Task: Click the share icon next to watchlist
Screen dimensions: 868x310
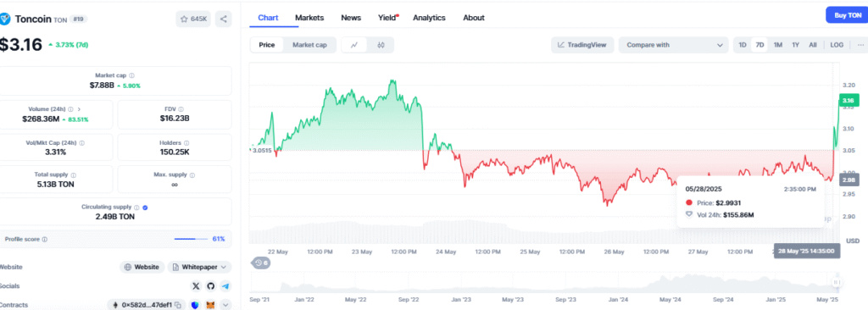Action: click(x=224, y=19)
